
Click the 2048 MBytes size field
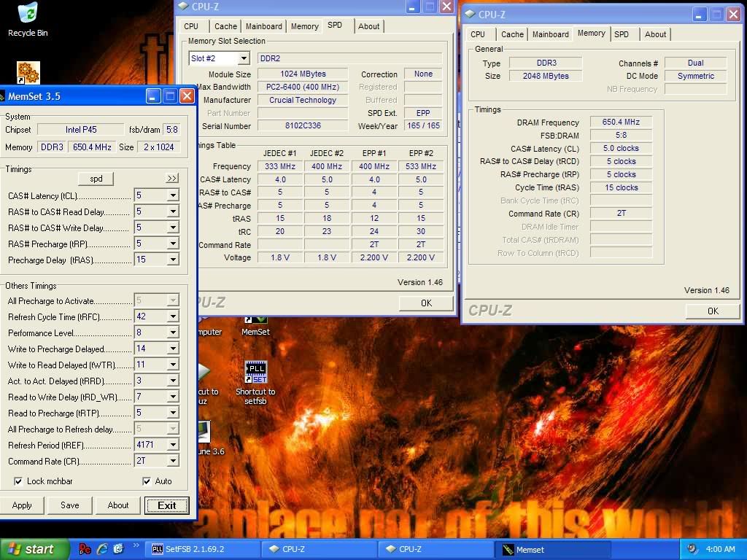coord(546,76)
